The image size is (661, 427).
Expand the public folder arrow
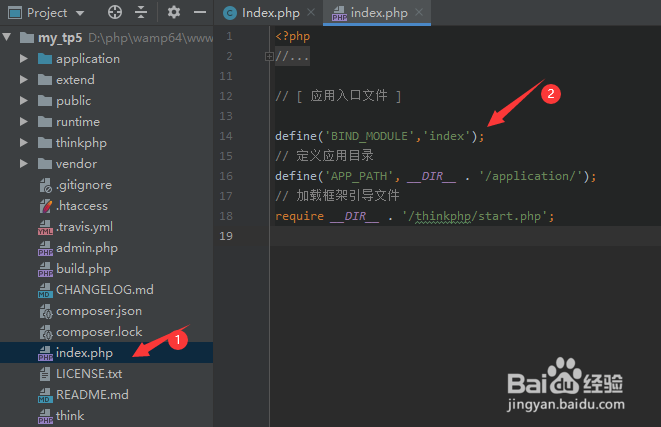tap(24, 101)
